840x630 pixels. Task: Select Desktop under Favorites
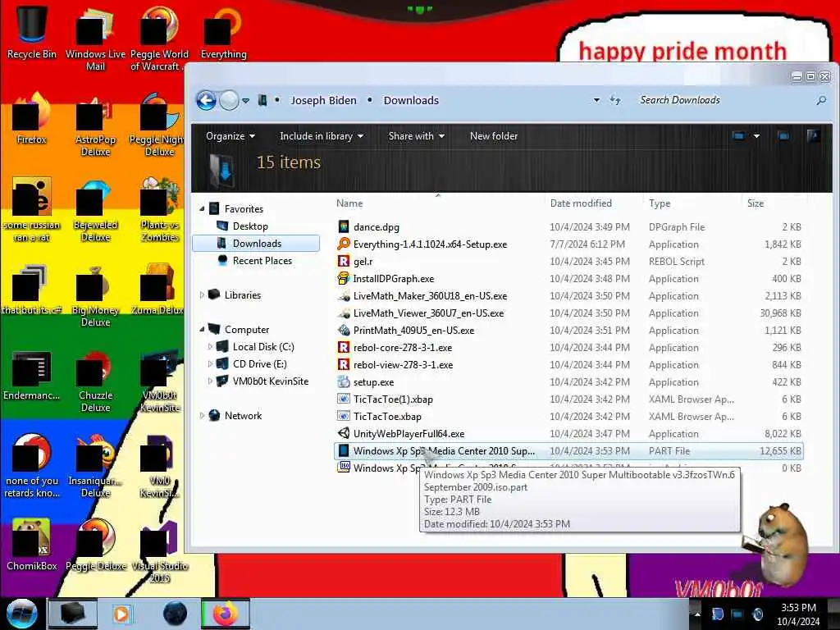[249, 226]
